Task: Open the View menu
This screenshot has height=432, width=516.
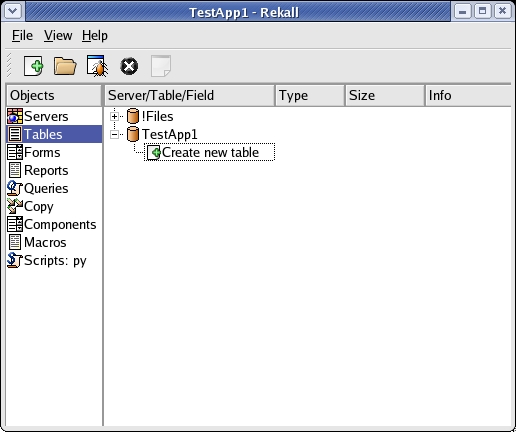Action: tap(58, 35)
